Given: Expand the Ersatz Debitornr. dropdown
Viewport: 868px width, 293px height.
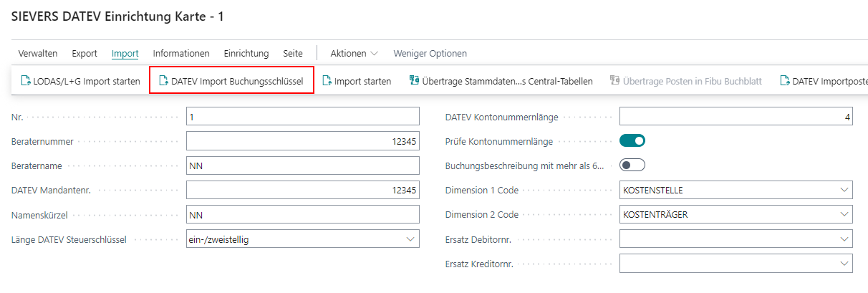Looking at the screenshot, I should point(843,239).
